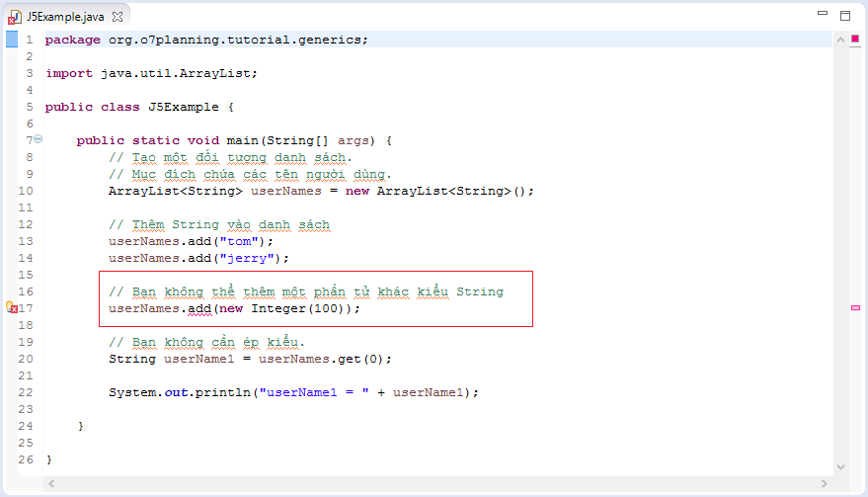Click the error marker on line 17

tap(12, 307)
